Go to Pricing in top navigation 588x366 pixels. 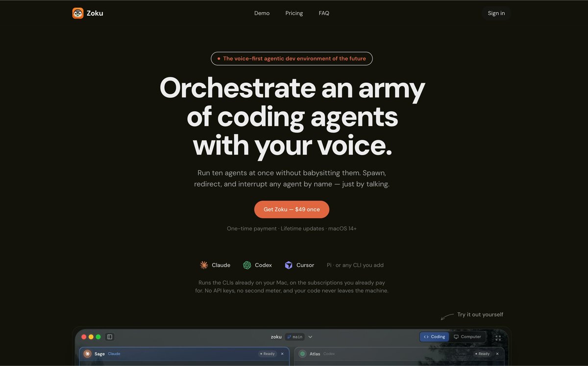(x=294, y=13)
